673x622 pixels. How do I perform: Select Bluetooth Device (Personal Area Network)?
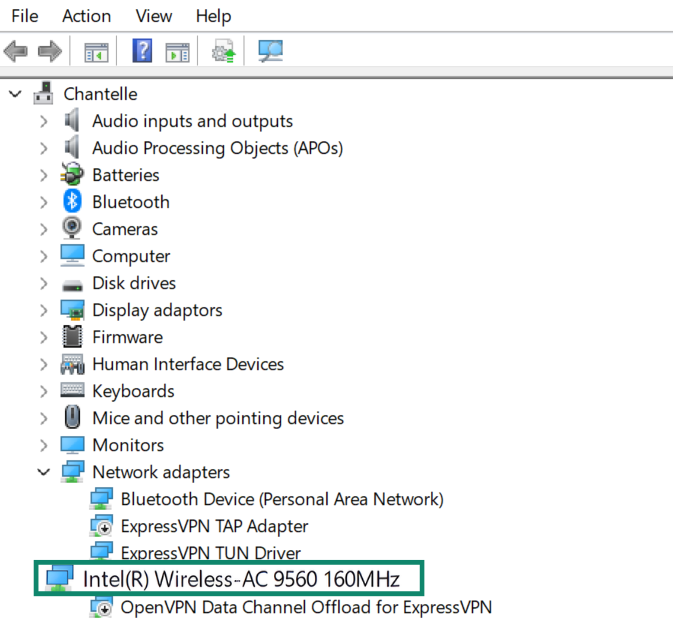click(282, 500)
